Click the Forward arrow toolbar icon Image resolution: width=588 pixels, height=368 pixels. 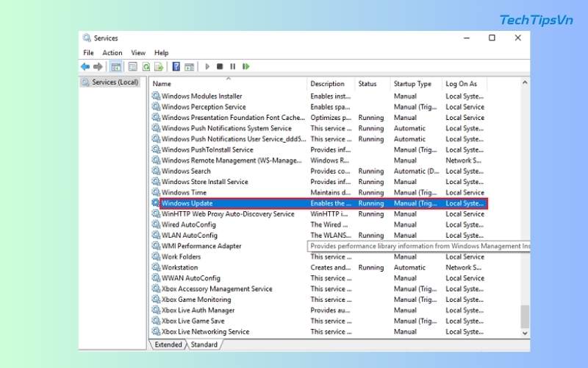[x=98, y=67]
